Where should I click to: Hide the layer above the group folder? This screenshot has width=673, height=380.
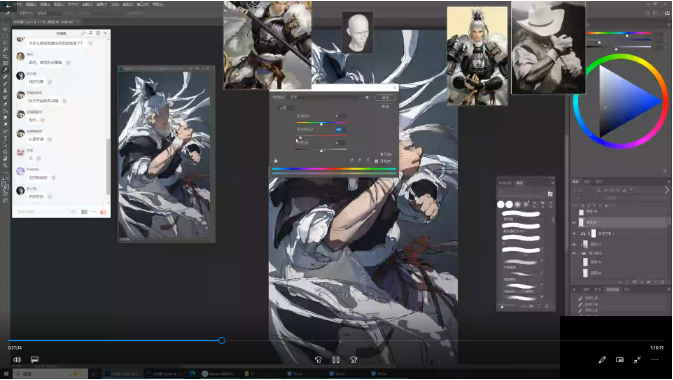coord(574,244)
